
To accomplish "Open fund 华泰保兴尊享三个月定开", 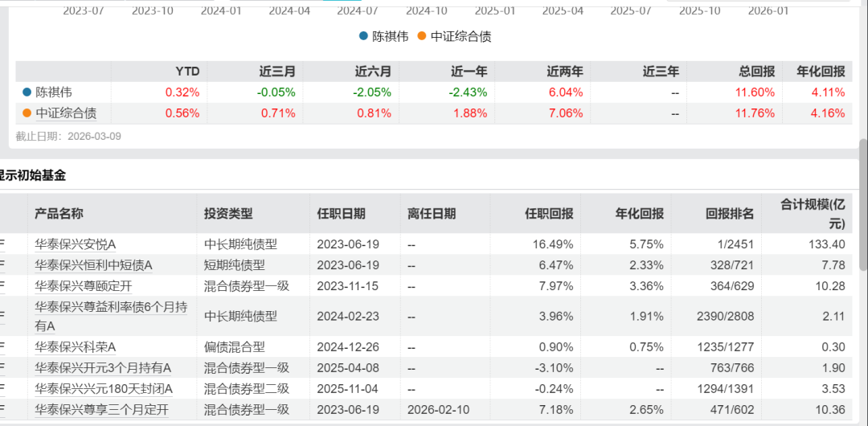I will (x=101, y=410).
